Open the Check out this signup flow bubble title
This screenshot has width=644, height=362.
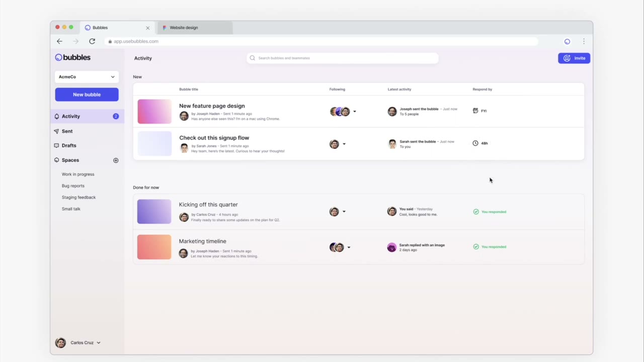(214, 138)
